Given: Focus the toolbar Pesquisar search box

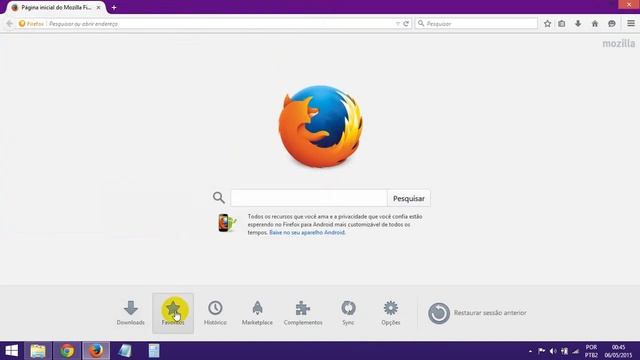Looking at the screenshot, I should [476, 24].
